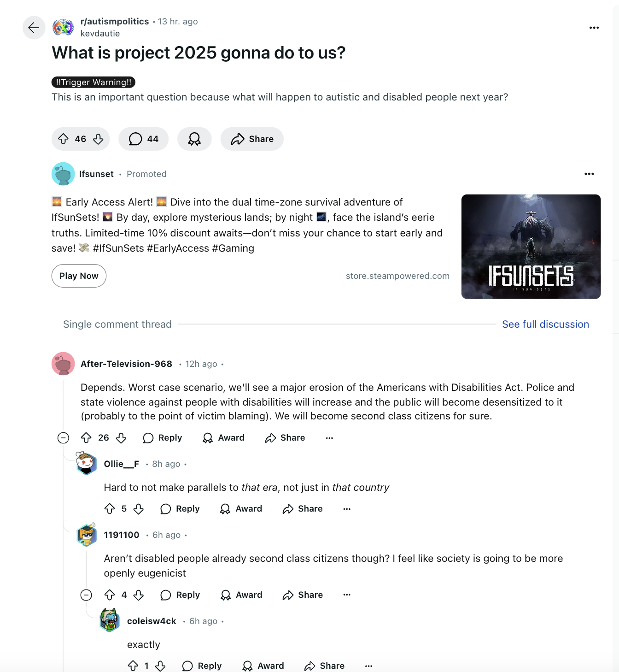The width and height of the screenshot is (619, 672).
Task: Collapse 1191100's comment thread
Action: pyautogui.click(x=86, y=595)
